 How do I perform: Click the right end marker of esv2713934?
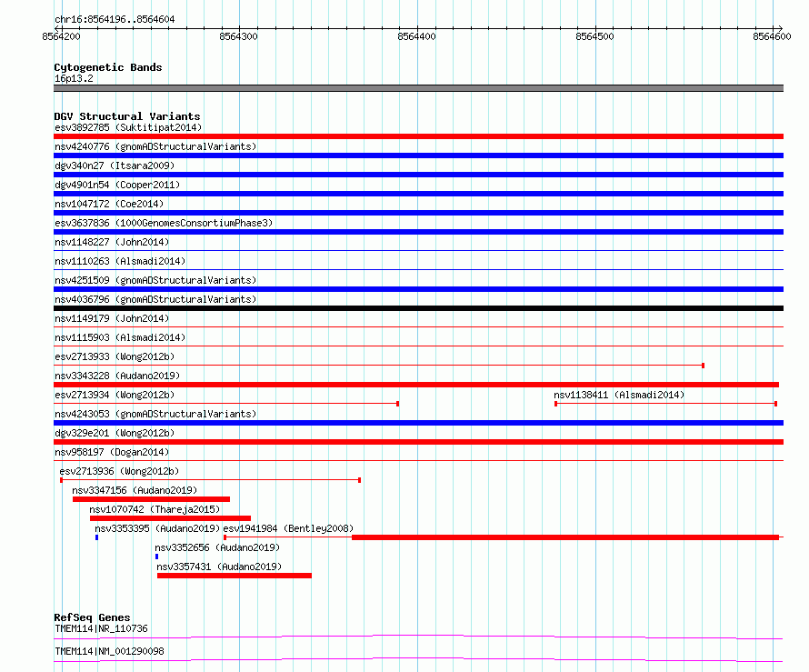click(x=398, y=404)
